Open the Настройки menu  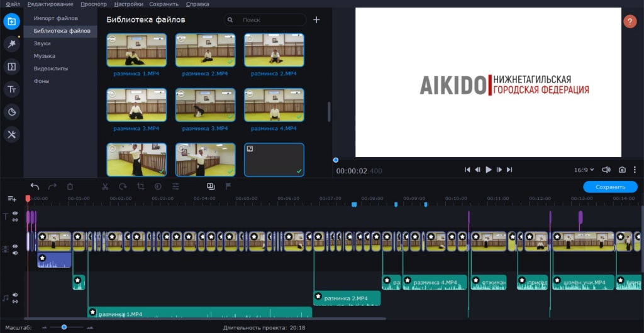[x=128, y=4]
